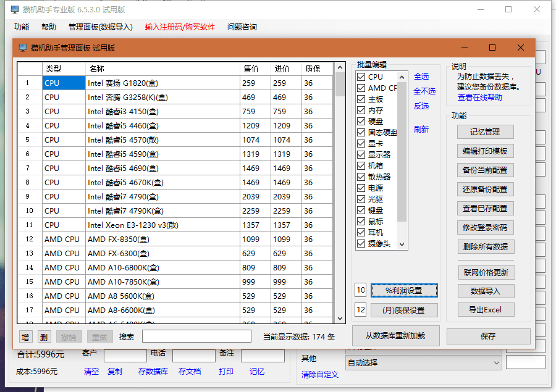This screenshot has width=556, height=392.
Task: Click the 备份当前配置 button
Action: pyautogui.click(x=486, y=170)
